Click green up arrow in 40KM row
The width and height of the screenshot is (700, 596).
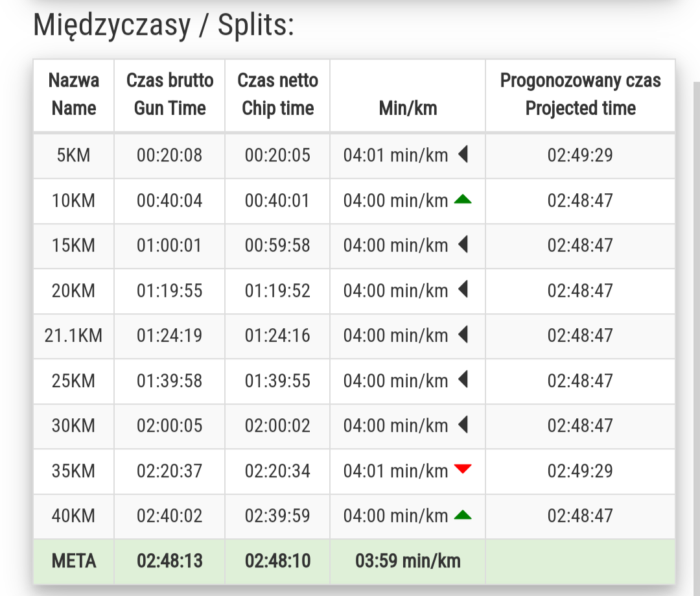click(462, 516)
